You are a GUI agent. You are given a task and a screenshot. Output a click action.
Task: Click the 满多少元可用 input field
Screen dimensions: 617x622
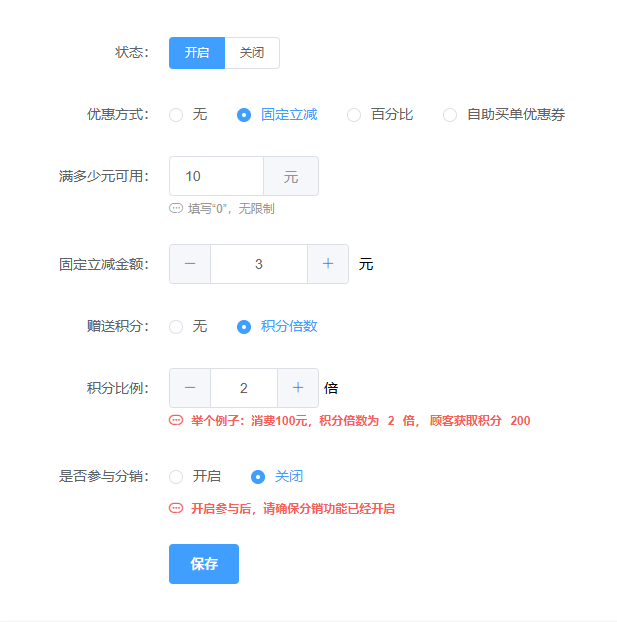(x=216, y=177)
